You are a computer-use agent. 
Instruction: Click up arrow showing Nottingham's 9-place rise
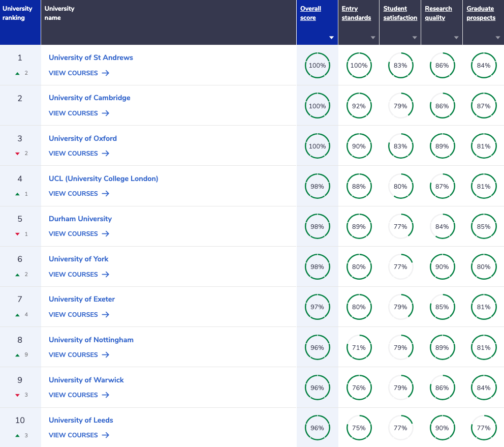coord(17,354)
